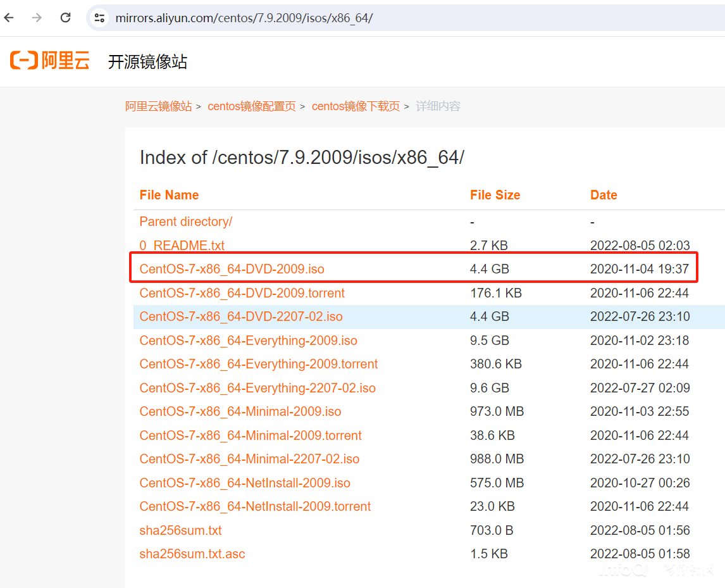The height and width of the screenshot is (588, 725).
Task: Go back using the browser back arrow
Action: click(x=9, y=18)
